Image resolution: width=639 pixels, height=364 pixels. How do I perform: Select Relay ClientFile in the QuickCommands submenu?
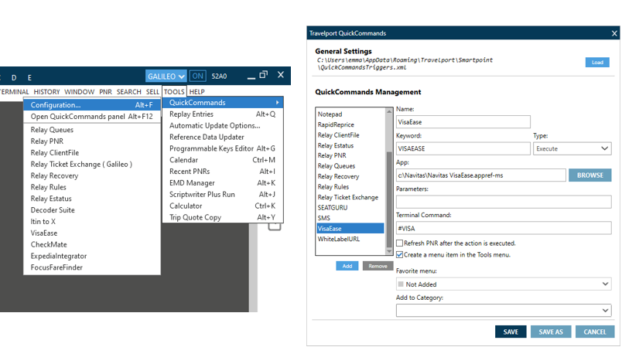tap(55, 153)
